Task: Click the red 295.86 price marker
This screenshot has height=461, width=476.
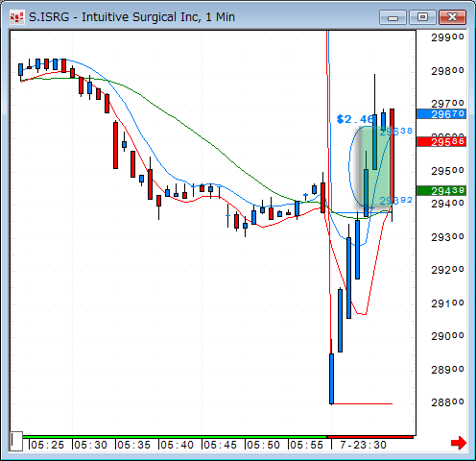Action: click(x=441, y=141)
